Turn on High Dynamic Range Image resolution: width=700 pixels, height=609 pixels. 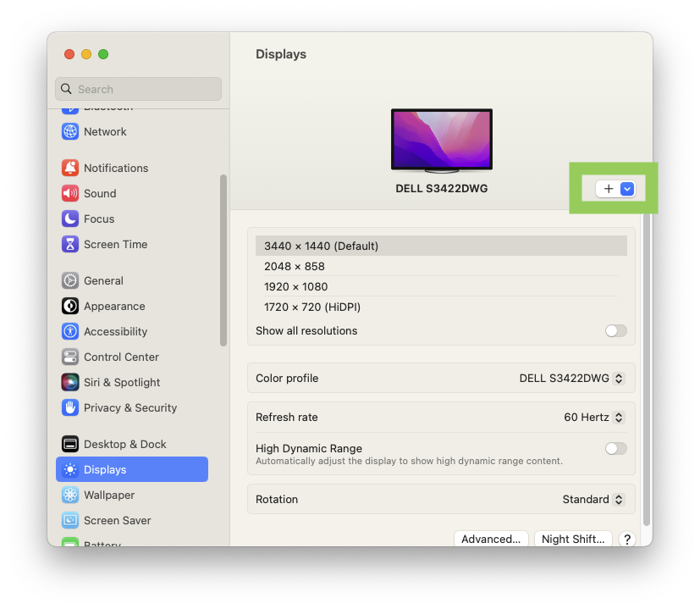615,448
